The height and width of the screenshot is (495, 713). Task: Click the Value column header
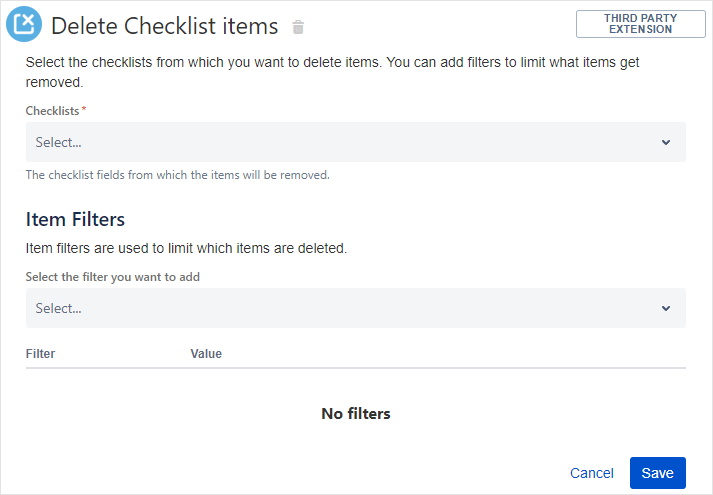tap(206, 354)
